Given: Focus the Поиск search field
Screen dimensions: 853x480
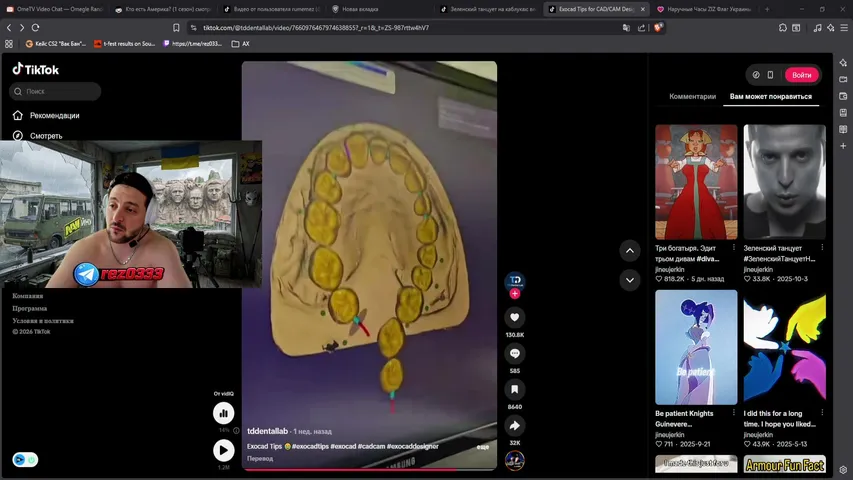Looking at the screenshot, I should click(55, 91).
